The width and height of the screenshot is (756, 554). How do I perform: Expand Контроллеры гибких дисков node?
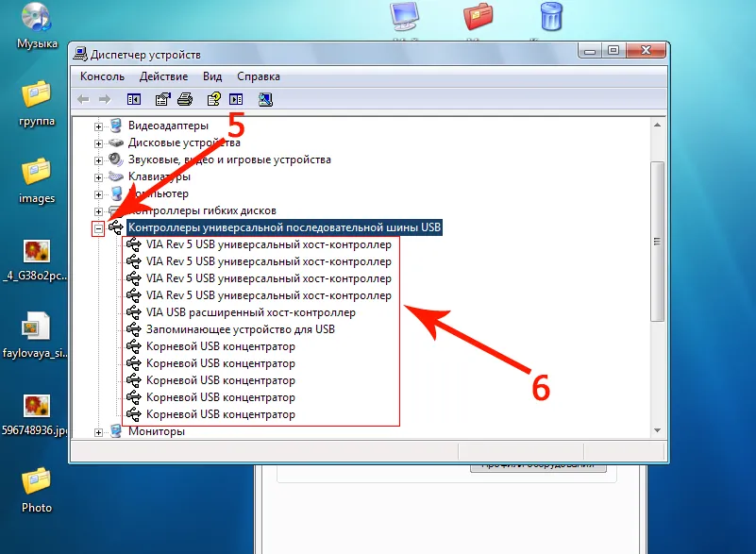98,211
